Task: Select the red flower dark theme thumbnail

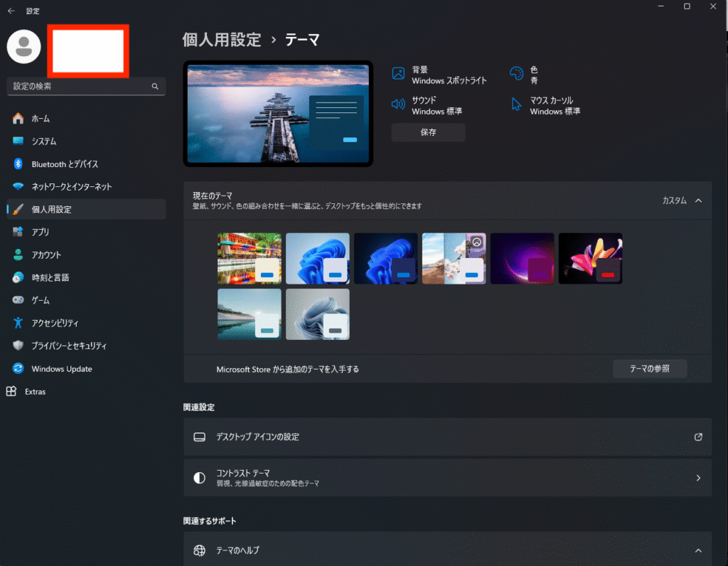Action: pyautogui.click(x=590, y=259)
